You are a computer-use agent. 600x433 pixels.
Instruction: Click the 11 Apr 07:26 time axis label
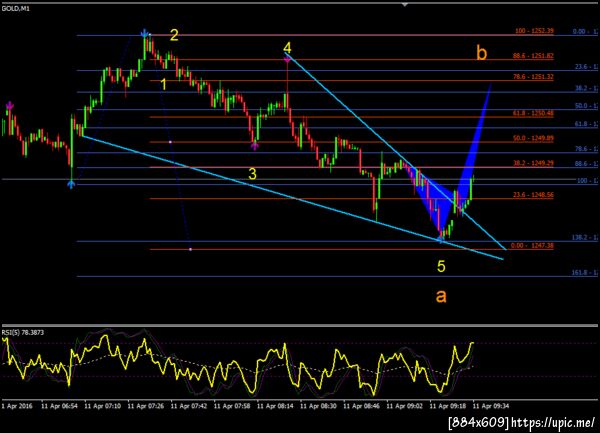[x=145, y=406]
